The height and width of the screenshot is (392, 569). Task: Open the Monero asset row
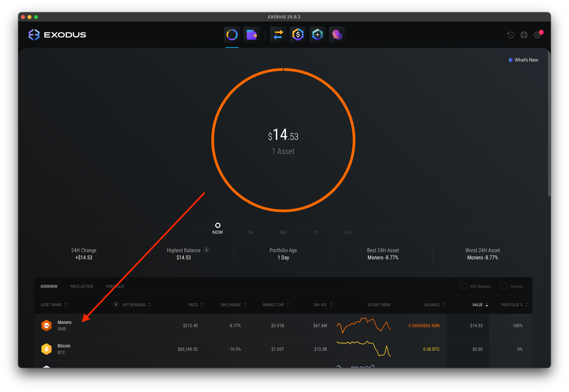pos(64,326)
